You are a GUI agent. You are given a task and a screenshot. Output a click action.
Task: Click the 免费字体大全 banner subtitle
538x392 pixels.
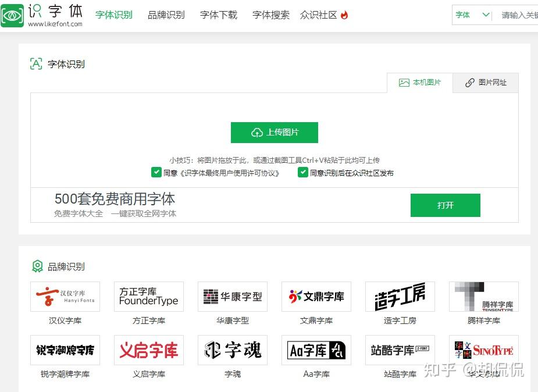(79, 213)
